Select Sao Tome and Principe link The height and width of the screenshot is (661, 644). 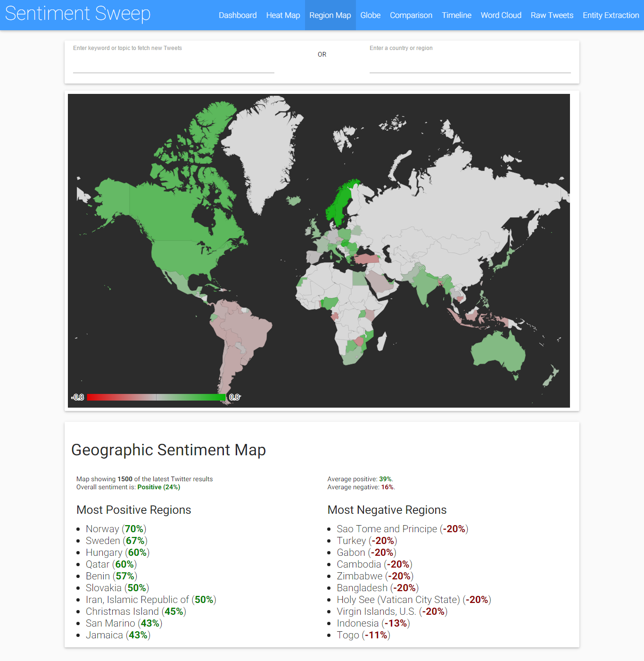387,529
